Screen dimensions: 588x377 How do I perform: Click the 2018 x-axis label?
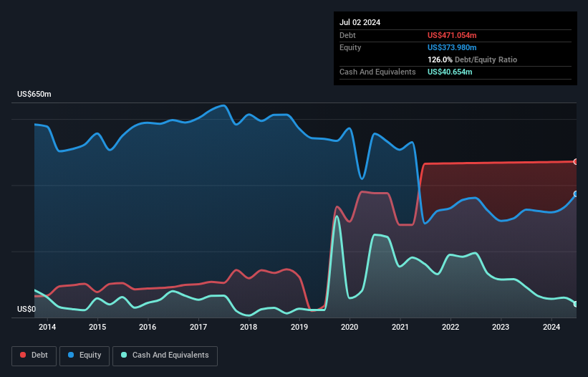tap(249, 327)
